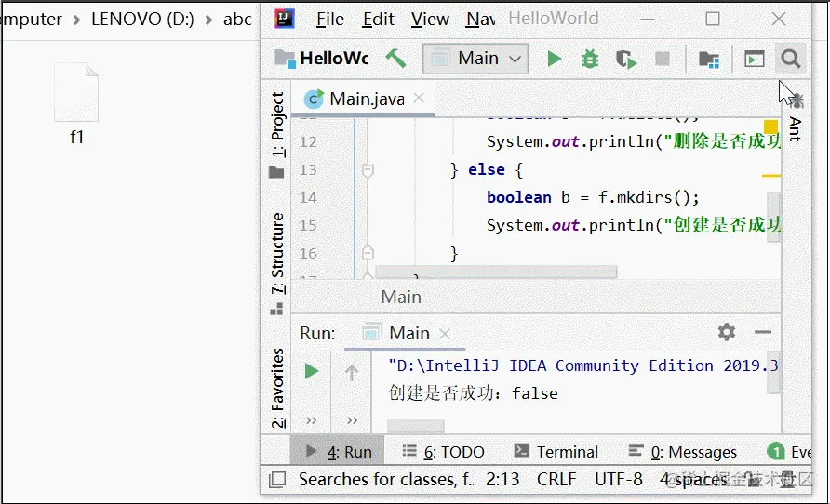Select the f1 file icon in Explorer
This screenshot has width=830, height=504.
(x=76, y=92)
